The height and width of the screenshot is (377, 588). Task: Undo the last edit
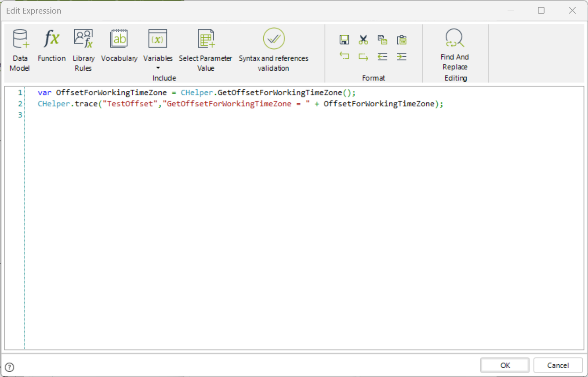pyautogui.click(x=344, y=56)
